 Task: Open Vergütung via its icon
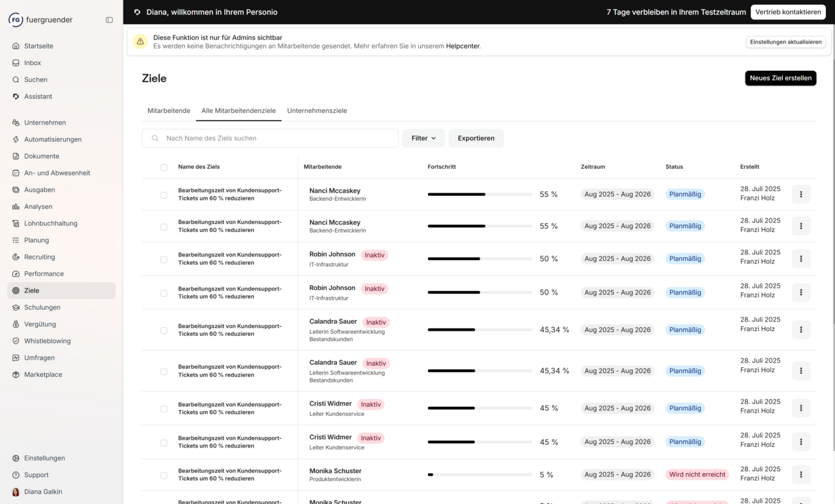pyautogui.click(x=16, y=325)
